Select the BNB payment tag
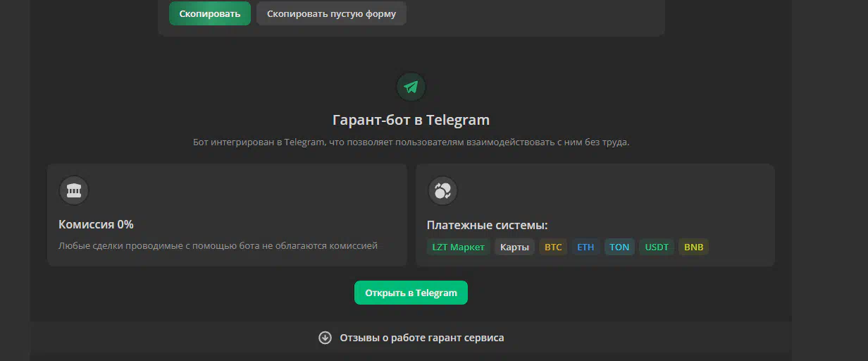 point(694,247)
